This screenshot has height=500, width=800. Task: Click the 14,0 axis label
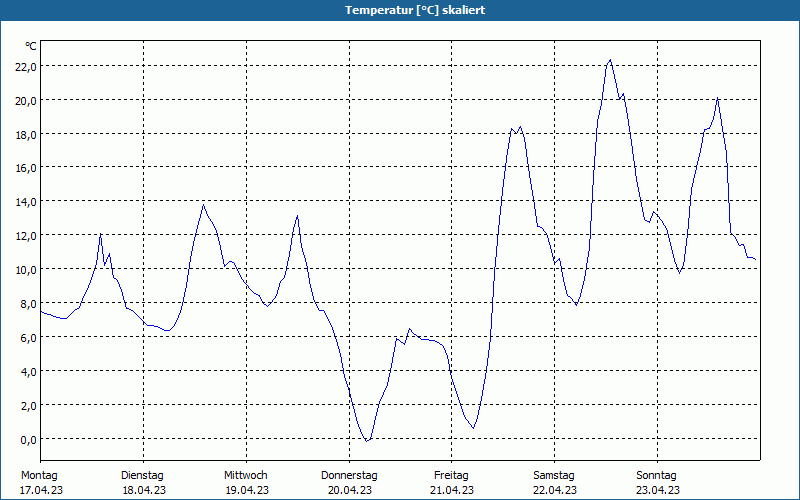26,202
